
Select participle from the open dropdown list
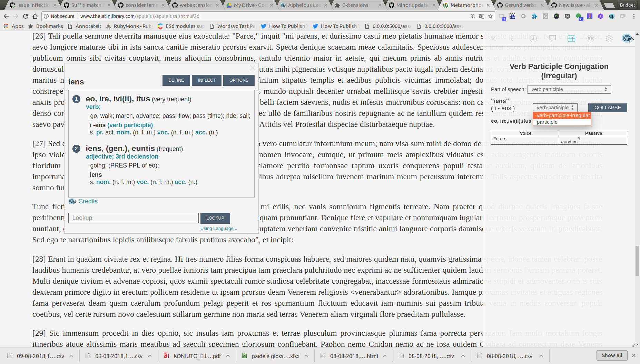pyautogui.click(x=547, y=122)
